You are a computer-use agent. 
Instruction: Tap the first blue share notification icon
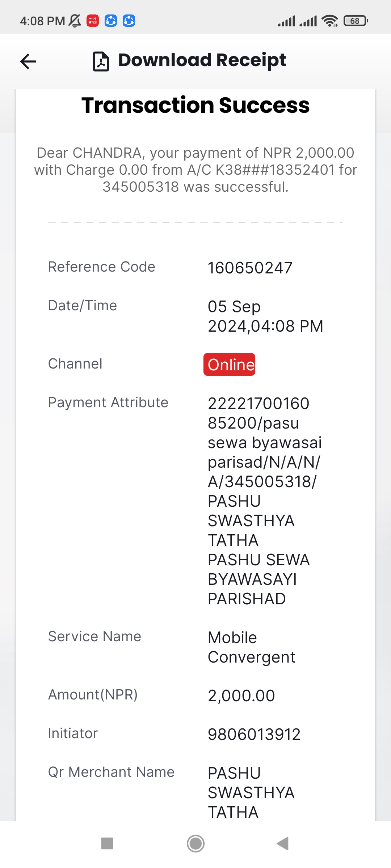[111, 21]
